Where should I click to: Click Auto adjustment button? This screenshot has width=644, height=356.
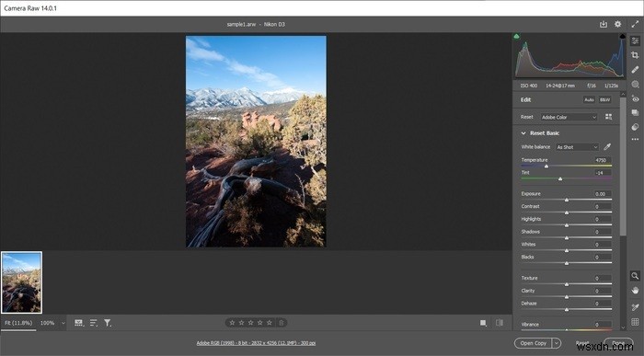pyautogui.click(x=589, y=99)
